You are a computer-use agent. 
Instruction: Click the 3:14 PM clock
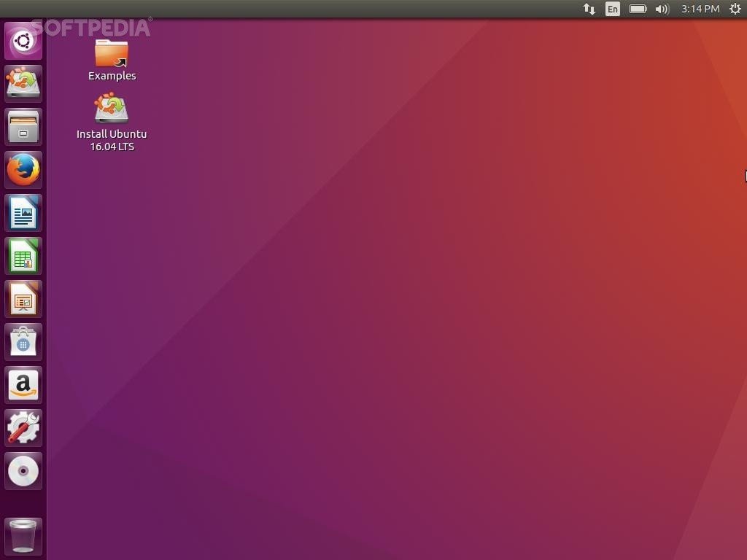click(700, 9)
